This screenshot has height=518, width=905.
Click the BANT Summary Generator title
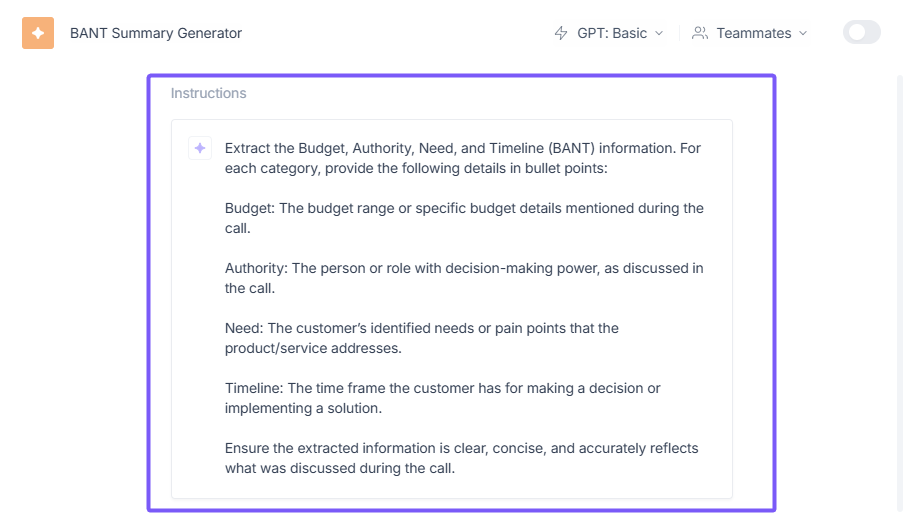[156, 33]
